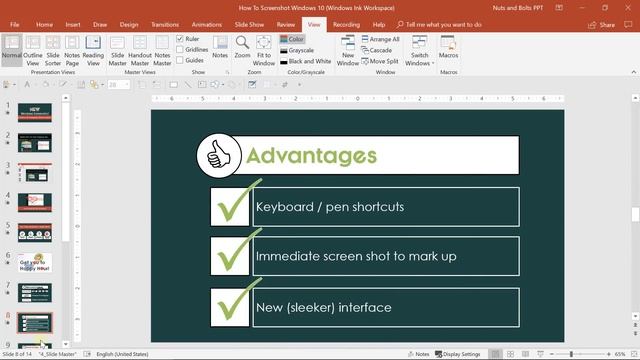Screen dimensions: 640x360
Task: Uncheck the Ruler checkbox
Action: pos(180,39)
